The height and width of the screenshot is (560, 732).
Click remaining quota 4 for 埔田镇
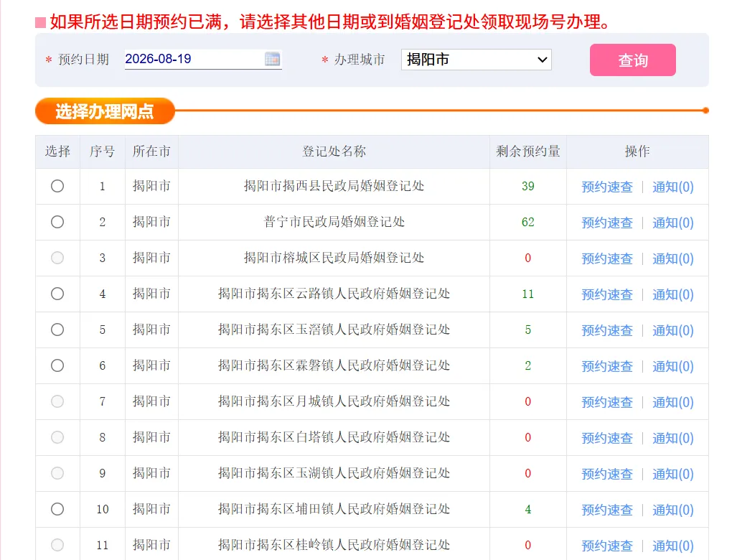(x=528, y=509)
